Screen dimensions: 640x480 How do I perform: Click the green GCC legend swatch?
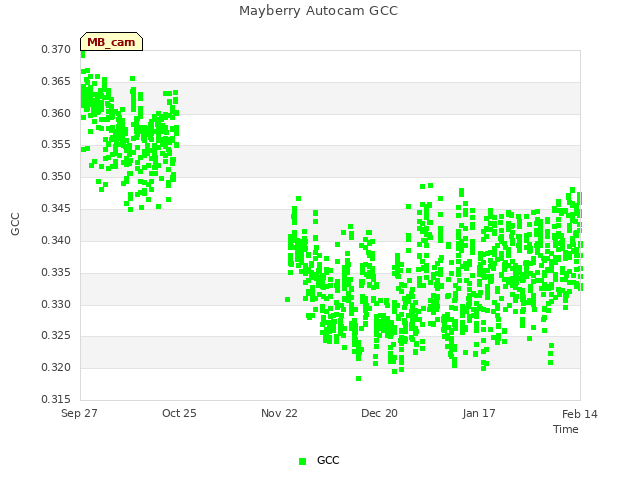pos(302,461)
